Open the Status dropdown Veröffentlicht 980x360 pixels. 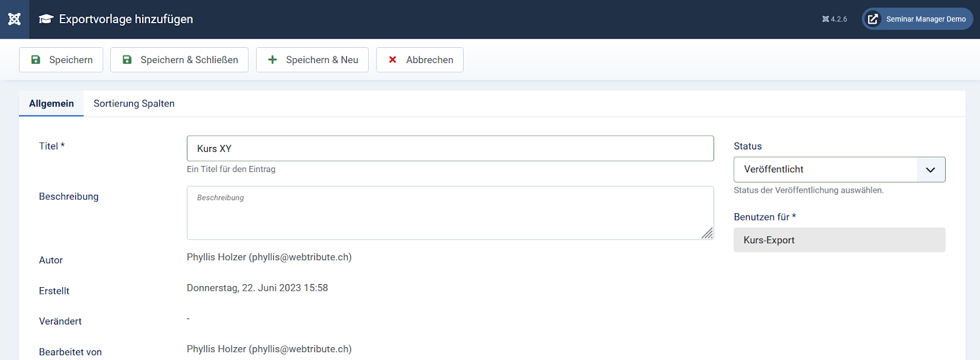(x=839, y=170)
